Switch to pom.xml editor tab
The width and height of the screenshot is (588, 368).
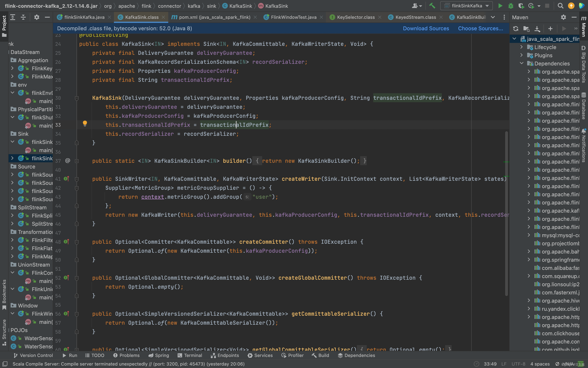[x=214, y=17]
